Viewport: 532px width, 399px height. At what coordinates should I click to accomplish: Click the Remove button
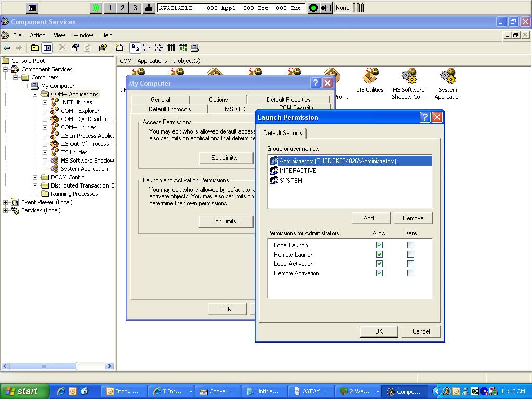click(x=413, y=218)
